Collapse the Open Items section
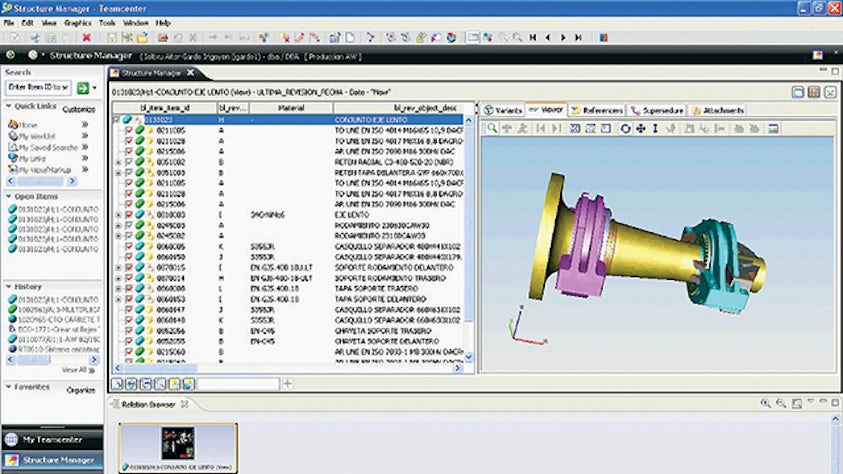The image size is (843, 474). coord(9,196)
